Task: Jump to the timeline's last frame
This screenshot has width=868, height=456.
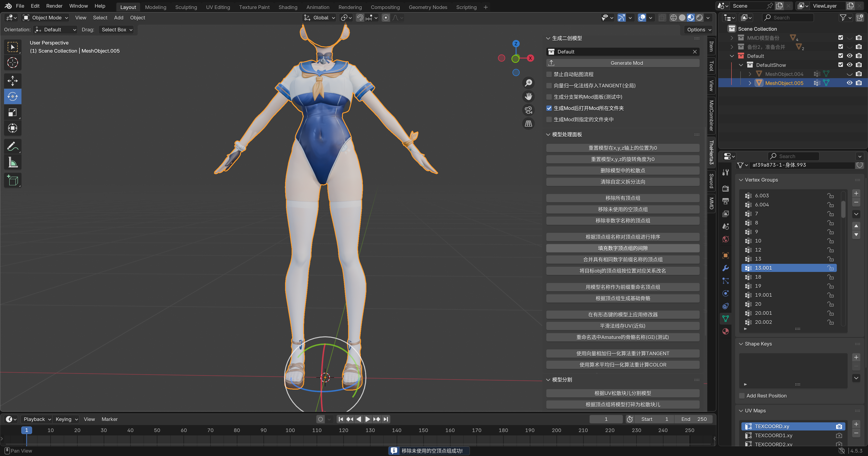Action: pyautogui.click(x=386, y=419)
